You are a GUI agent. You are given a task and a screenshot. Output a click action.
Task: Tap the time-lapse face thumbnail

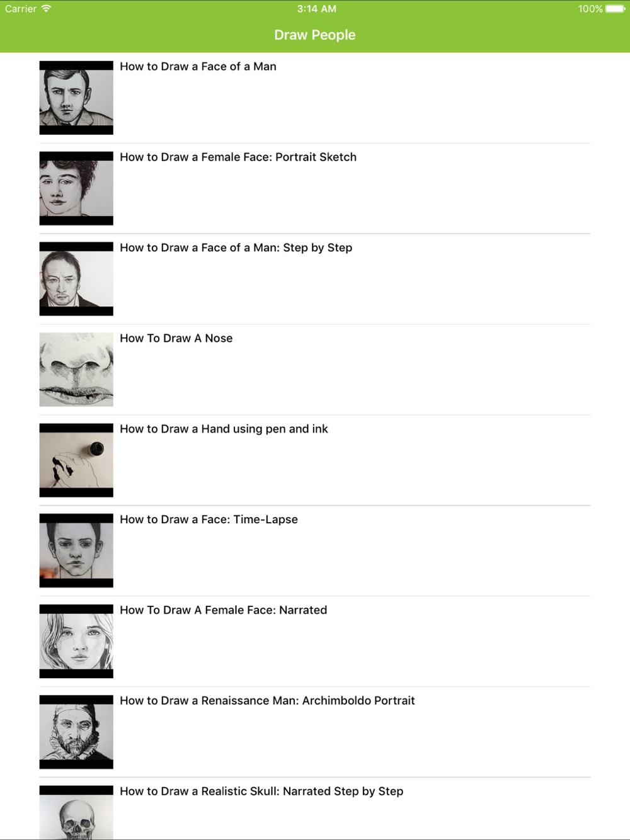(x=76, y=551)
